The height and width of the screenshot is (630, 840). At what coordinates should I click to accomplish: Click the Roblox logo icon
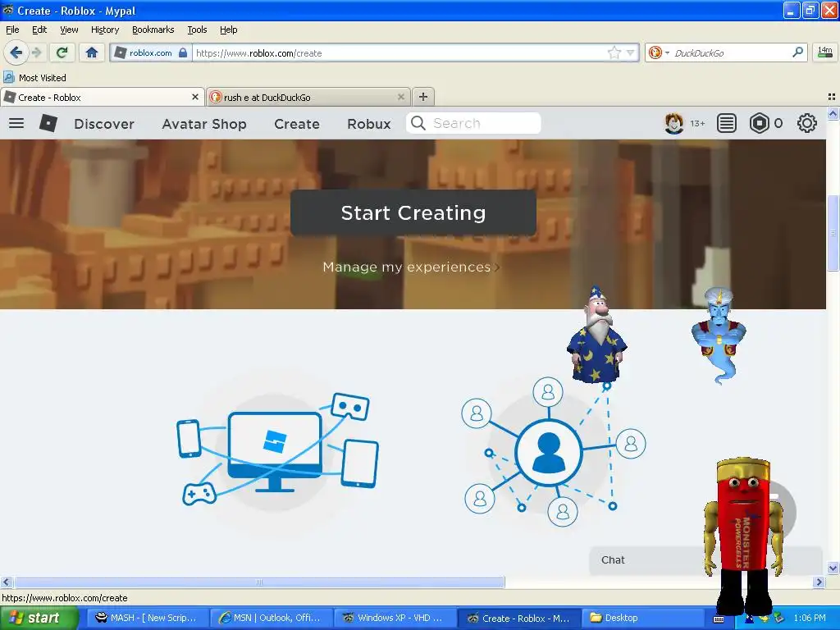click(48, 123)
